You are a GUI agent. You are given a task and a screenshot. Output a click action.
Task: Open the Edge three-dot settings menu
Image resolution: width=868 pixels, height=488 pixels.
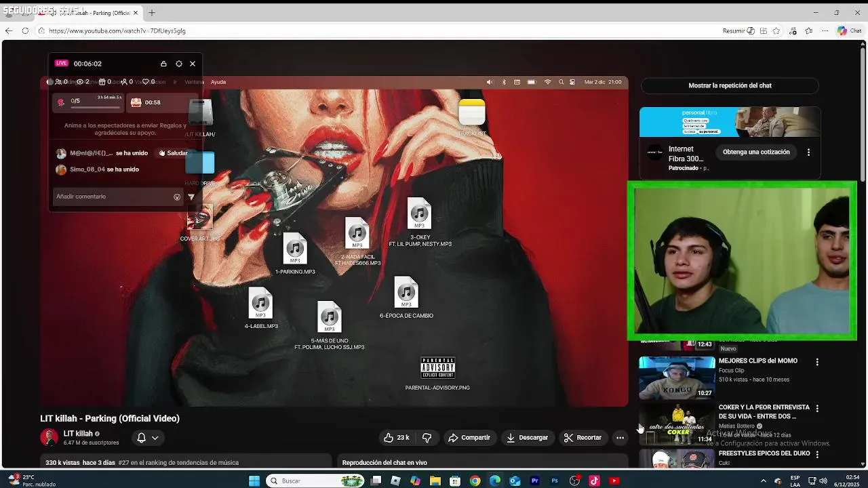tap(825, 30)
